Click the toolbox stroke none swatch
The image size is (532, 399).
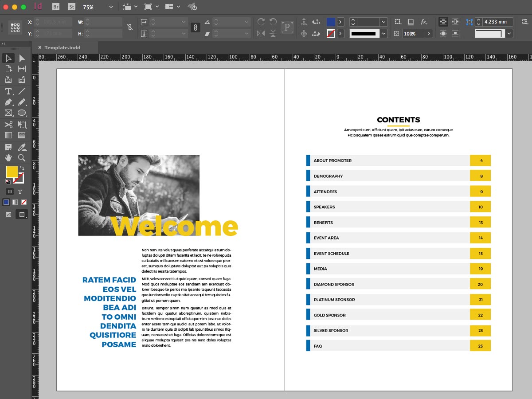coord(19,178)
